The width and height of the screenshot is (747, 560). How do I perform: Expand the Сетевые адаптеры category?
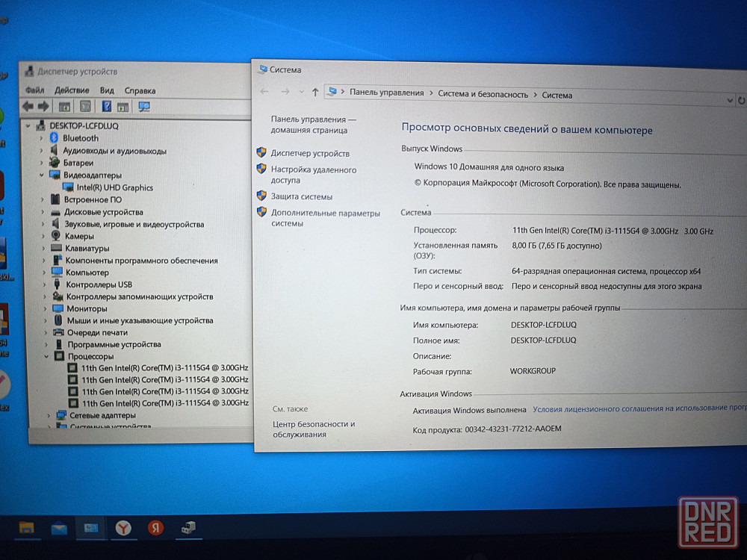click(x=48, y=416)
